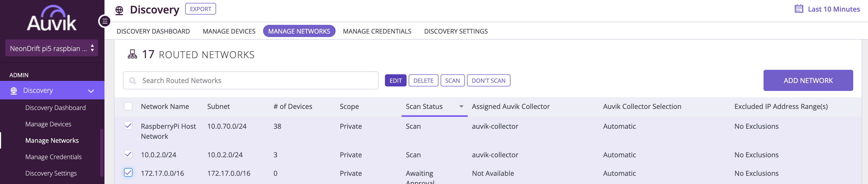Click the Discovery globe icon in the sidebar
Screen dimensions: 868x184
(14, 90)
